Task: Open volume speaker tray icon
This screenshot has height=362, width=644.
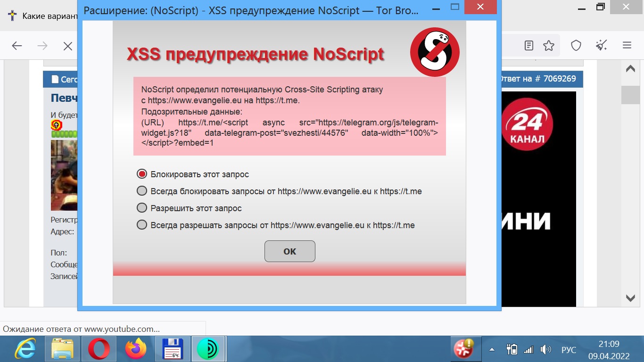Action: pos(545,349)
